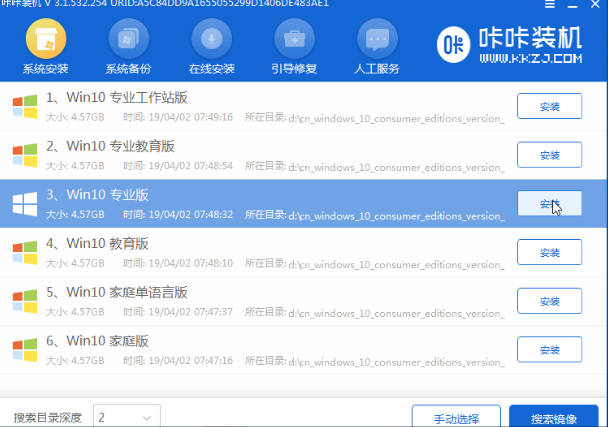This screenshot has width=608, height=427.
Task: Open the 引导修复 toolbox icon
Action: [x=294, y=40]
